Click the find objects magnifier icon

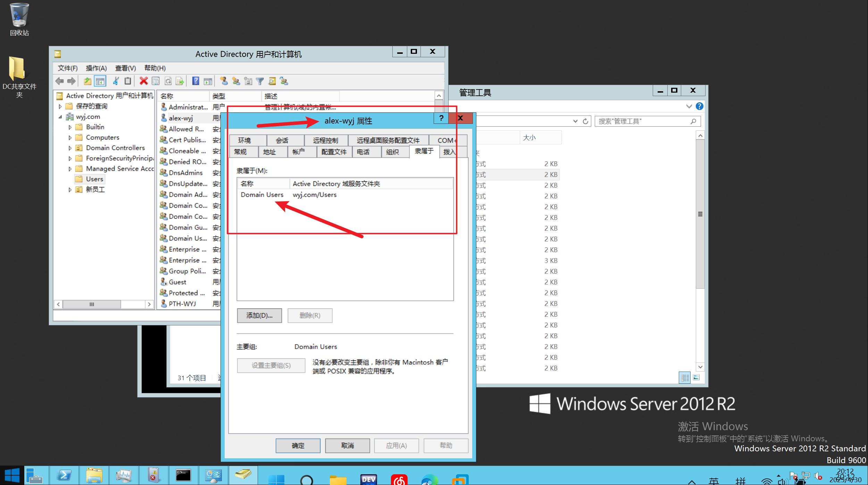tap(272, 81)
